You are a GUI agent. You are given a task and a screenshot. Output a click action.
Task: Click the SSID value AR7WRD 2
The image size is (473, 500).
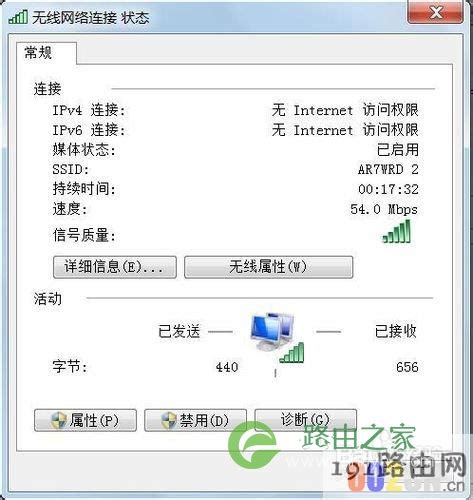pos(388,170)
